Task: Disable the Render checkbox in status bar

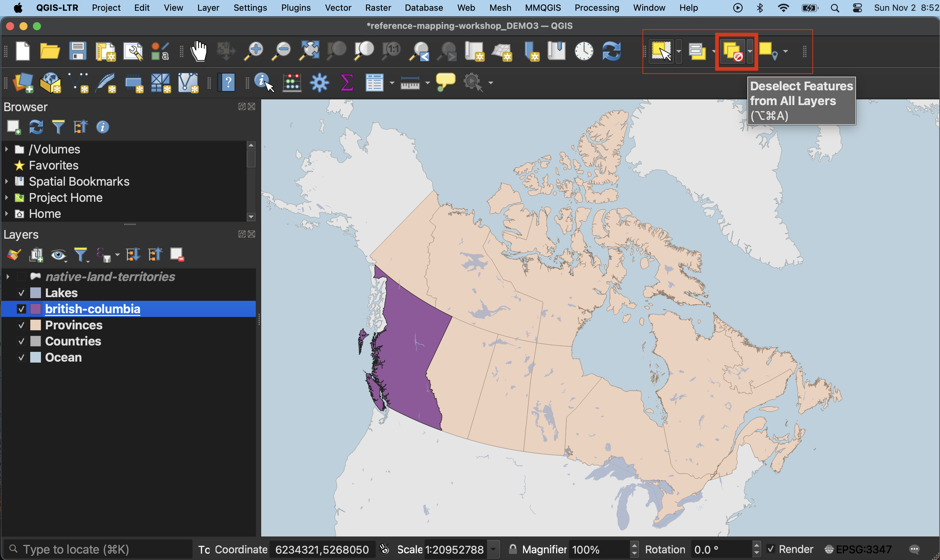Action: [770, 549]
